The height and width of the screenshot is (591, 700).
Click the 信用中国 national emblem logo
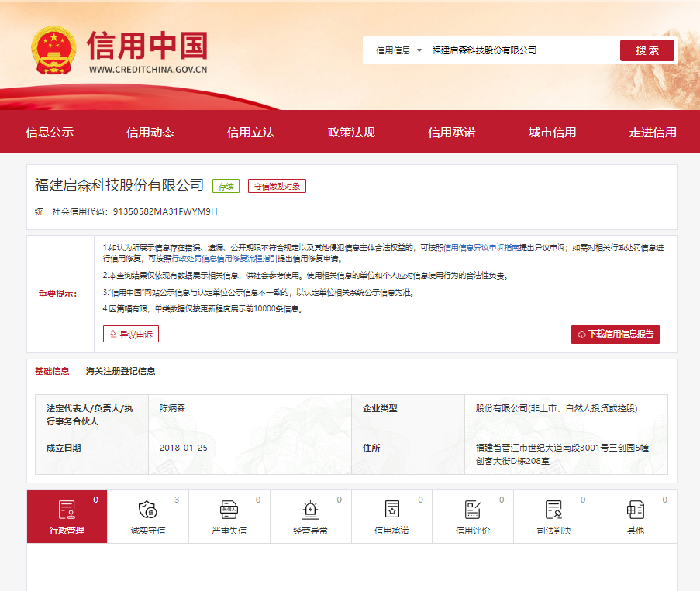(x=53, y=51)
